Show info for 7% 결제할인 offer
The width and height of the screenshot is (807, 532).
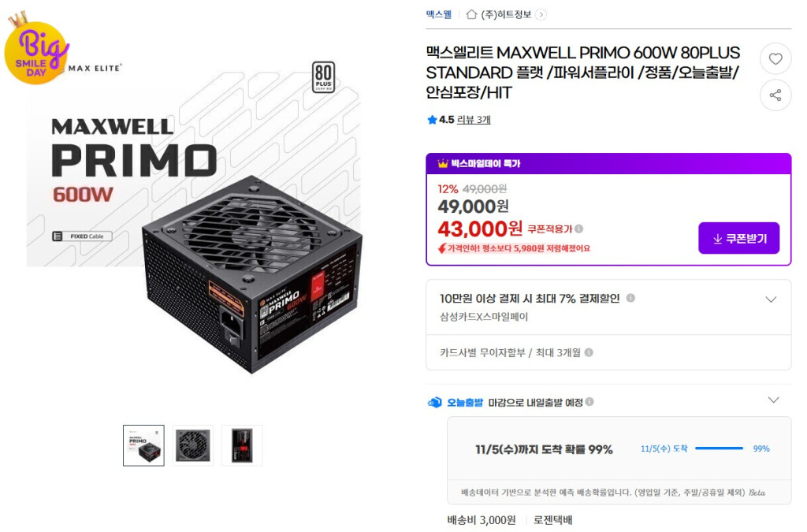click(630, 298)
